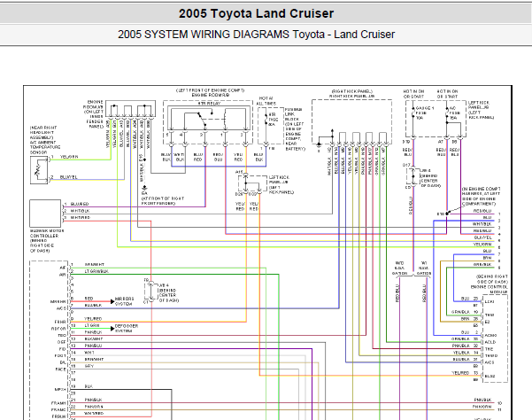The height and width of the screenshot is (420, 532).
Task: Click the 'GAUGE 1 FUSE 10A' label
Action: [x=424, y=113]
